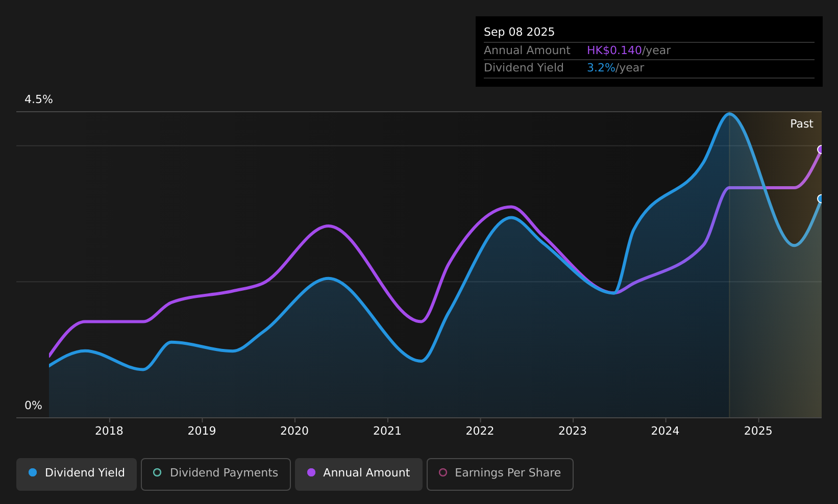The width and height of the screenshot is (838, 504).
Task: Select the purple endpoint marker on Annual Amount line
Action: click(821, 149)
